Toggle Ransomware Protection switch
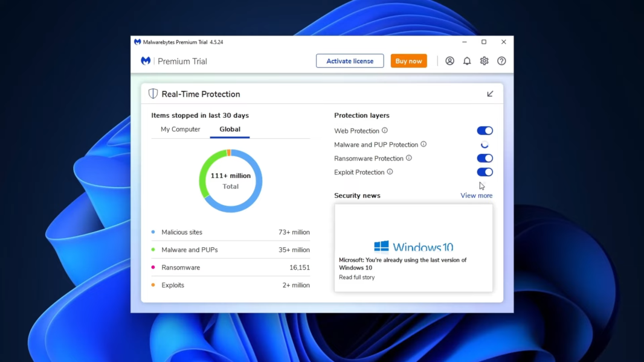The image size is (644, 362). coord(485,158)
